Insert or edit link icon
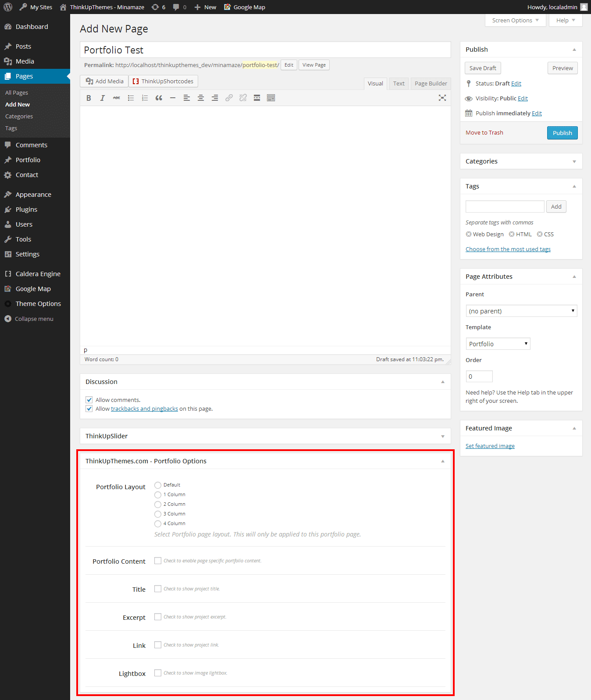 [229, 98]
